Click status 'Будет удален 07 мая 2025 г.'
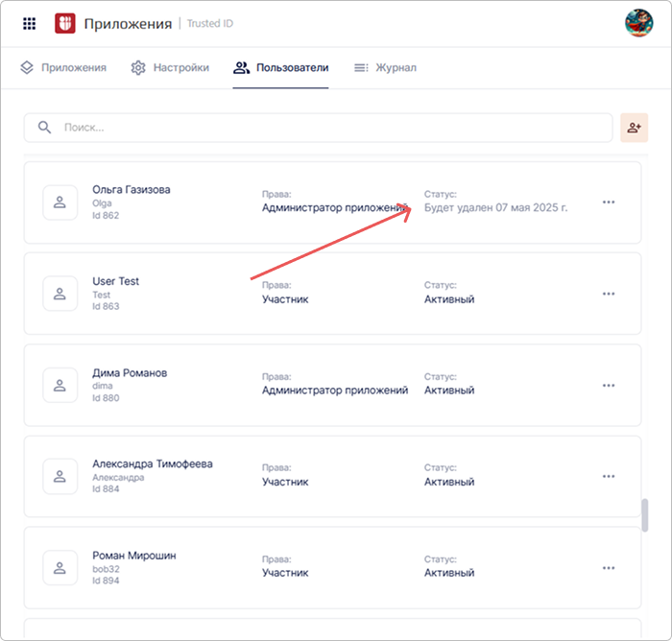The height and width of the screenshot is (641, 672). 495,207
